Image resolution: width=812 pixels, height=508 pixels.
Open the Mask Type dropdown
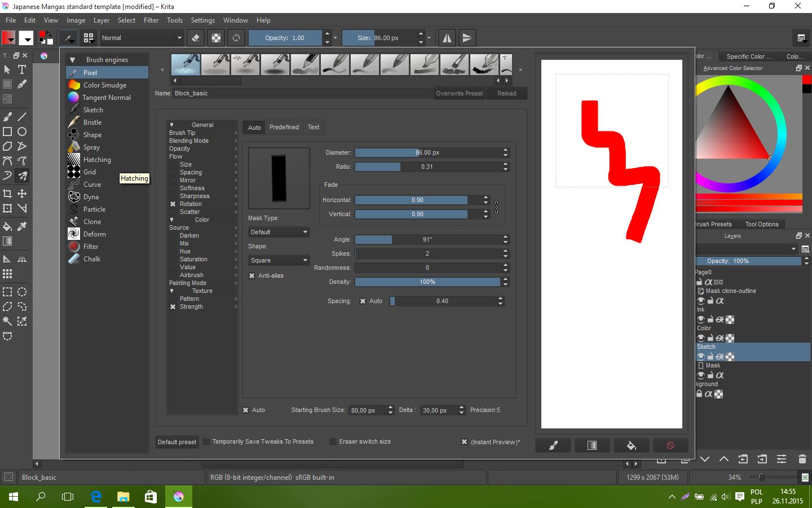[279, 232]
